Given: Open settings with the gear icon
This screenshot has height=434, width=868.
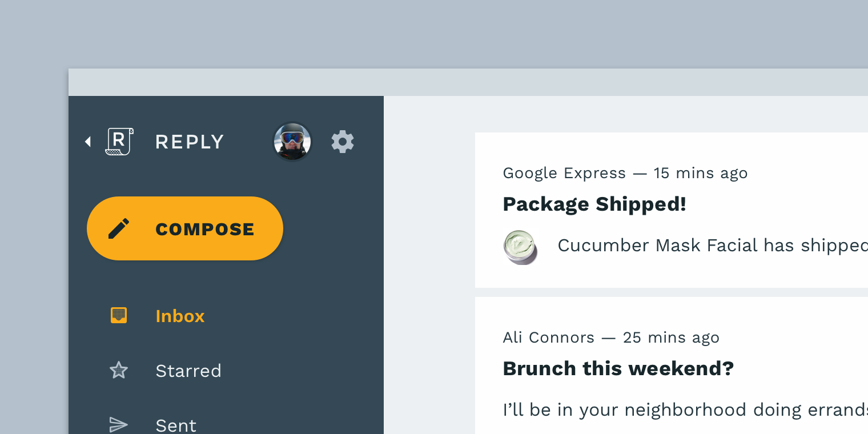Looking at the screenshot, I should click(343, 142).
